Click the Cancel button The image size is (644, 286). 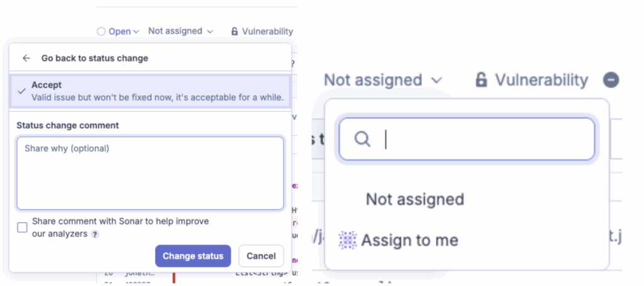pos(261,256)
